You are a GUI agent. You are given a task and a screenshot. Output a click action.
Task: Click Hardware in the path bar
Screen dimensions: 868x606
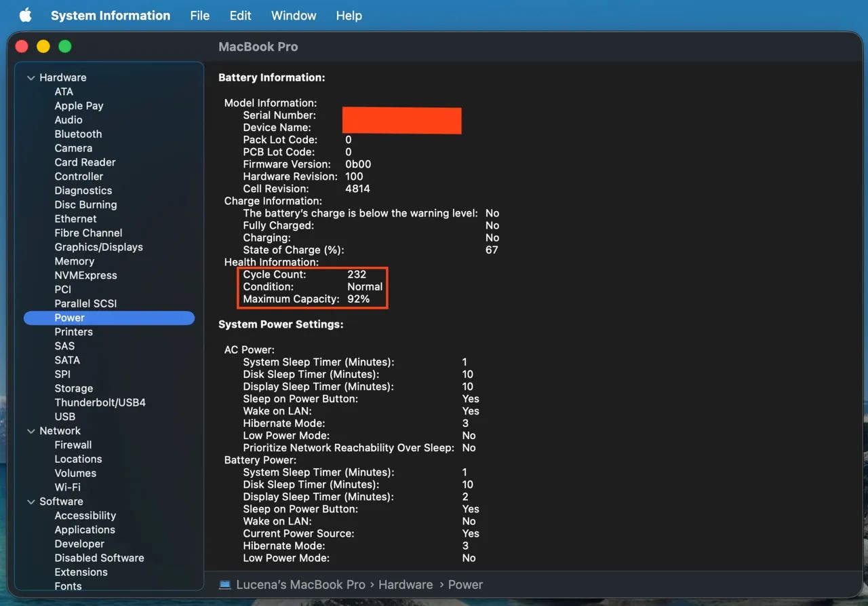pos(406,584)
